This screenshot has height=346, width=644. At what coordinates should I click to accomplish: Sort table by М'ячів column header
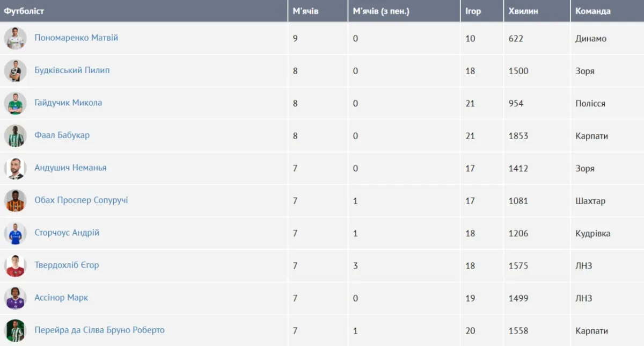[x=305, y=11]
